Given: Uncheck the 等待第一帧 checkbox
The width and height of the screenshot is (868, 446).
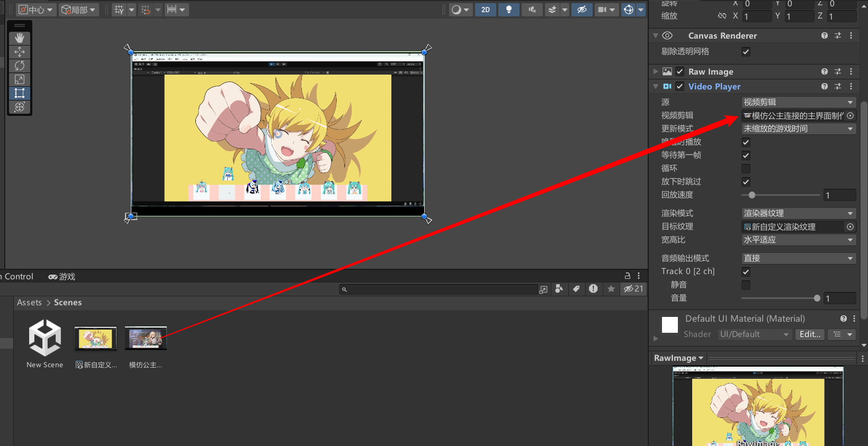Looking at the screenshot, I should click(746, 156).
